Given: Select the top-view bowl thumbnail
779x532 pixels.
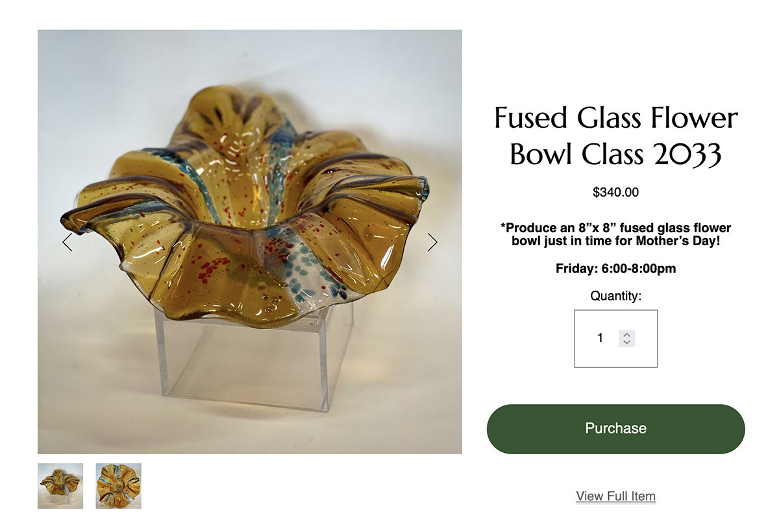Looking at the screenshot, I should coord(118,485).
